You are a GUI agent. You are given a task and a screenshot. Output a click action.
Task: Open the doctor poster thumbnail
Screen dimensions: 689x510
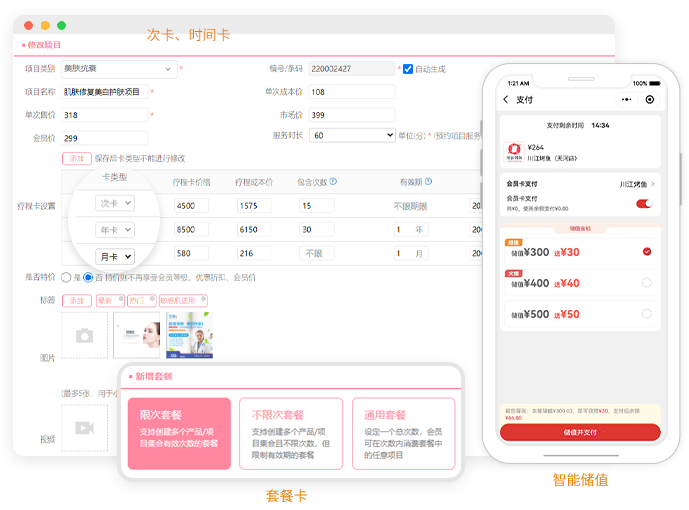pos(189,335)
